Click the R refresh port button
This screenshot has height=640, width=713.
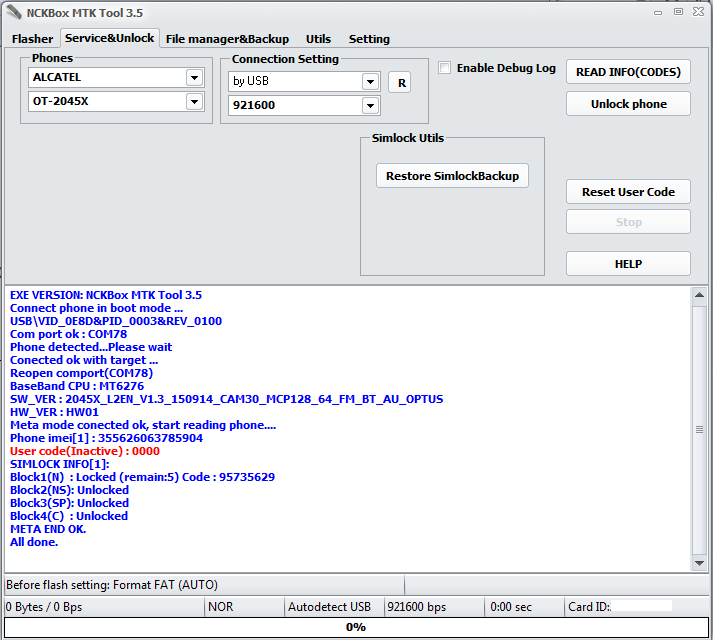click(399, 83)
